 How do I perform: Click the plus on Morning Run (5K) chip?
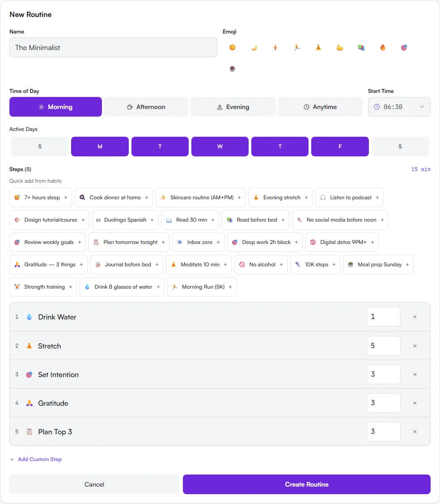click(x=230, y=287)
